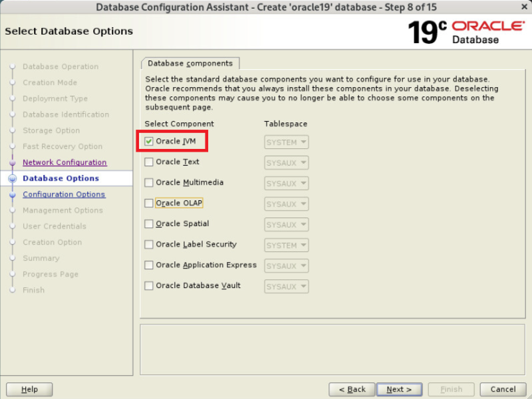
Task: Open Oracle OLAP tablespace dropdown
Action: click(287, 204)
